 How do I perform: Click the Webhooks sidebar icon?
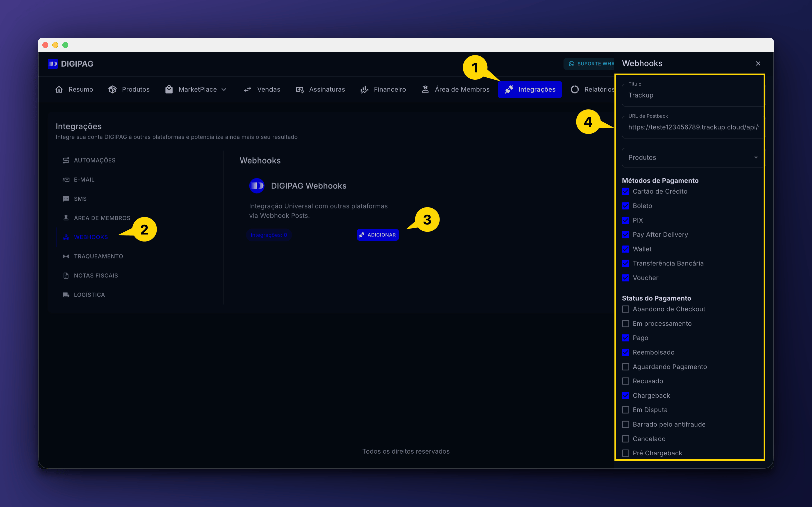[x=66, y=237]
